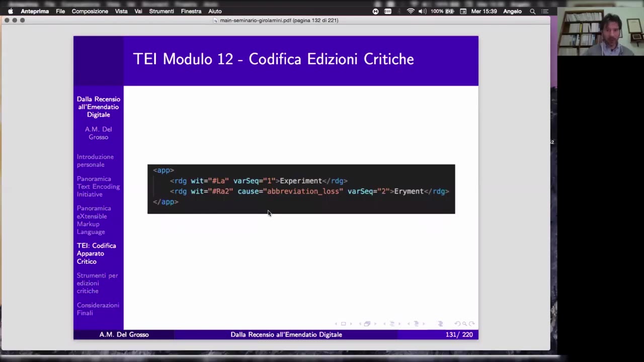Click the Beamer go-back curved arrow
The image size is (644, 362).
(457, 324)
